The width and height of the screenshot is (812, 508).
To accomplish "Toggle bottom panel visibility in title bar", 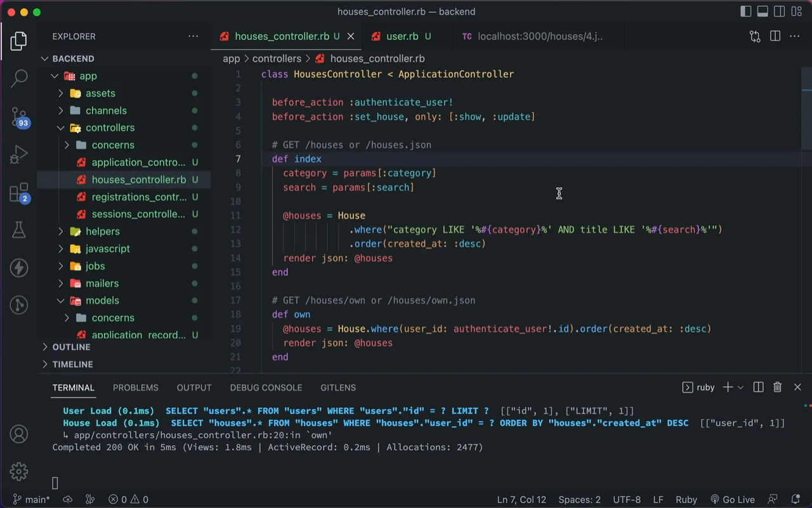I will pos(763,11).
